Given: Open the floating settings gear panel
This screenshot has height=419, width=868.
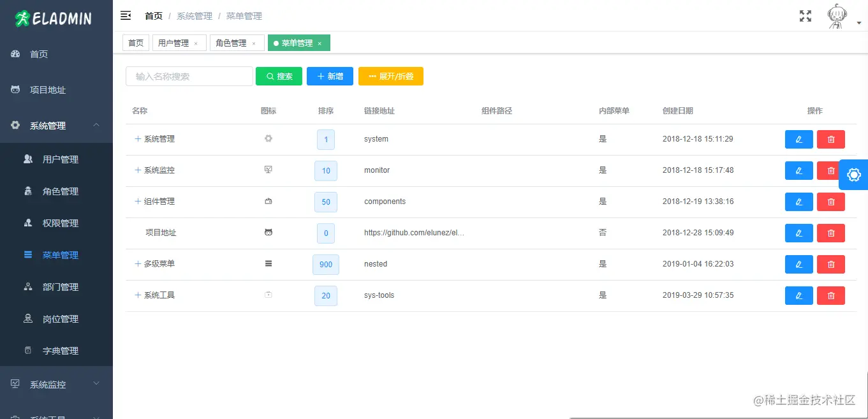Looking at the screenshot, I should [853, 175].
